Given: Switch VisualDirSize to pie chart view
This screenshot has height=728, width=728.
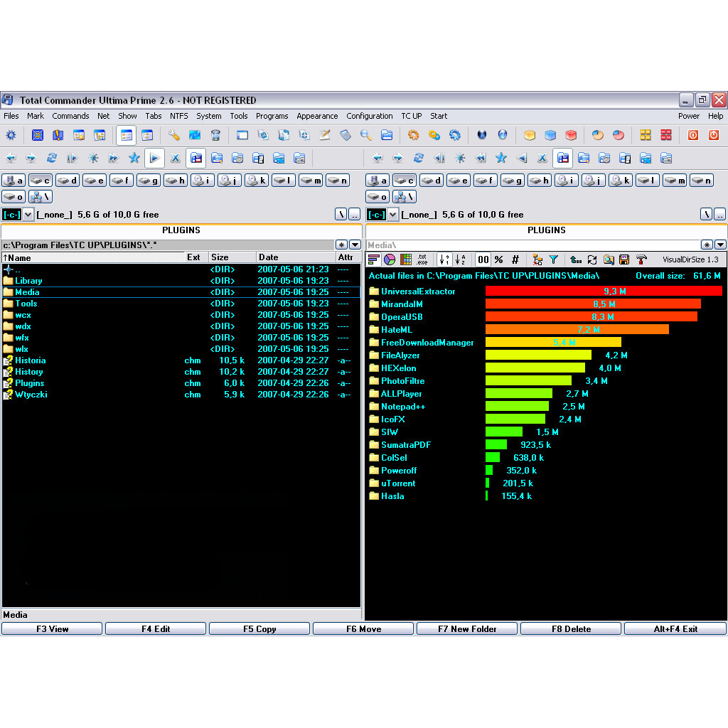Looking at the screenshot, I should point(390,260).
